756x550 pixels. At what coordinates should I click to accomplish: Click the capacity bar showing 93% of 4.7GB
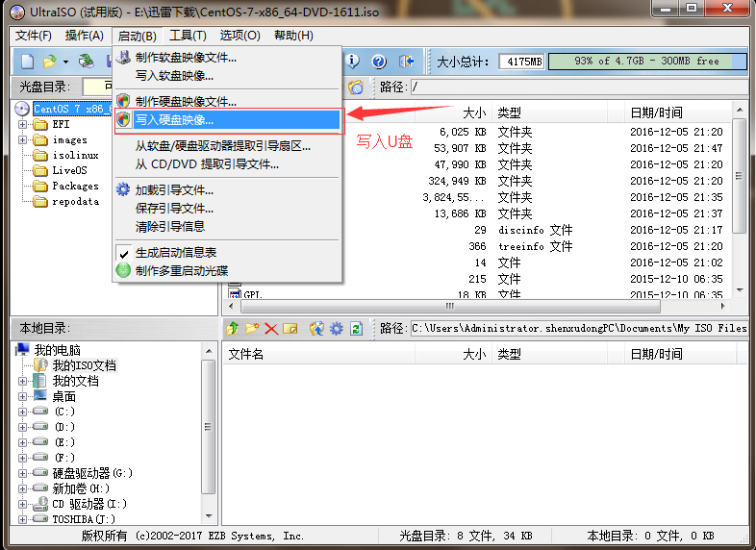(647, 62)
